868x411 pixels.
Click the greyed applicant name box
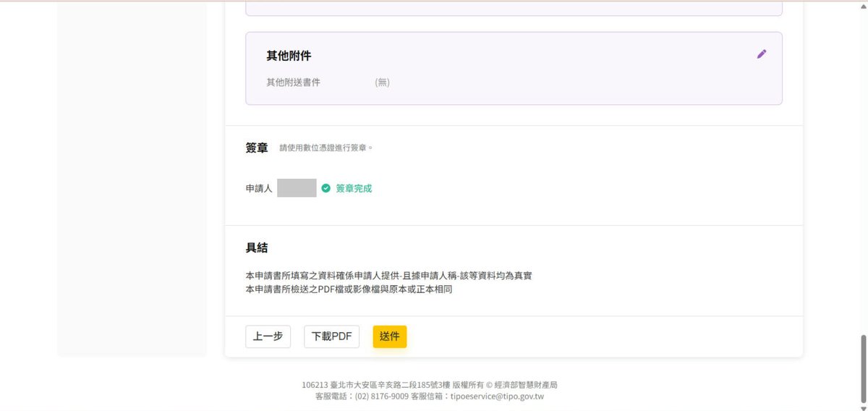(x=297, y=188)
